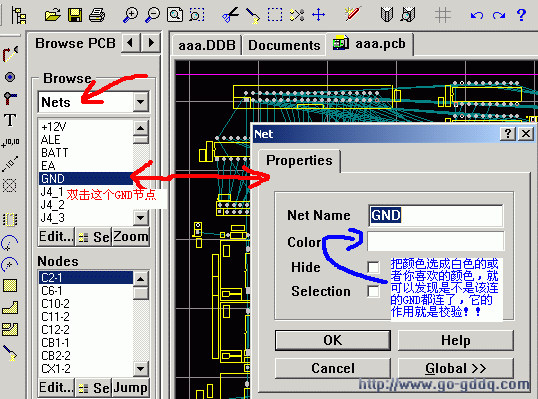This screenshot has height=399, width=538.
Task: Click the Net Name input field
Action: click(435, 215)
